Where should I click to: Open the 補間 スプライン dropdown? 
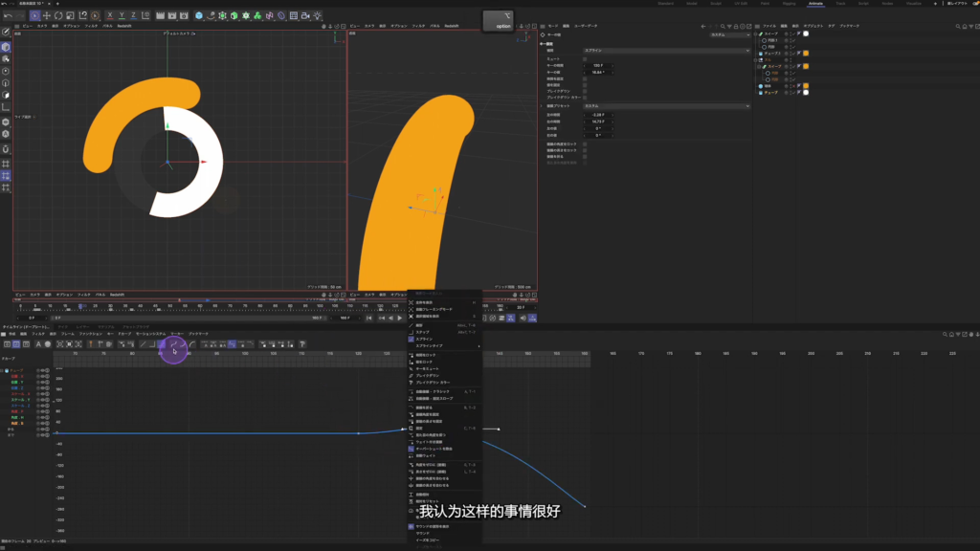[x=666, y=50]
